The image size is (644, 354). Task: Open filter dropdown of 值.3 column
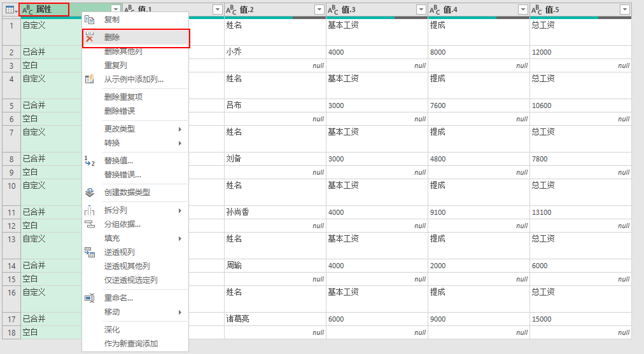[x=421, y=10]
